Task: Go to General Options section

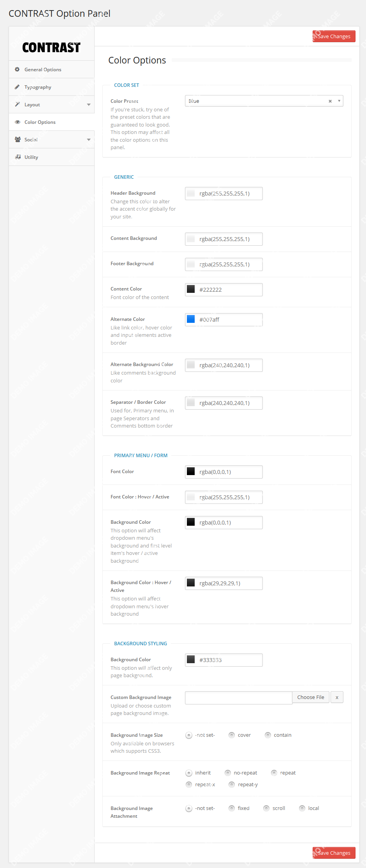Action: coord(43,70)
